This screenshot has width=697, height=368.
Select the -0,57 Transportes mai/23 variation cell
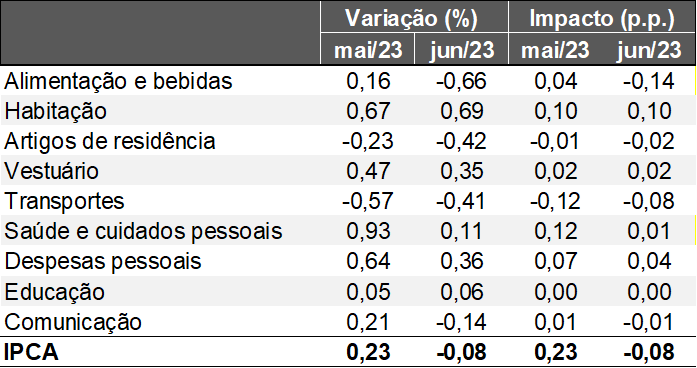click(x=368, y=201)
